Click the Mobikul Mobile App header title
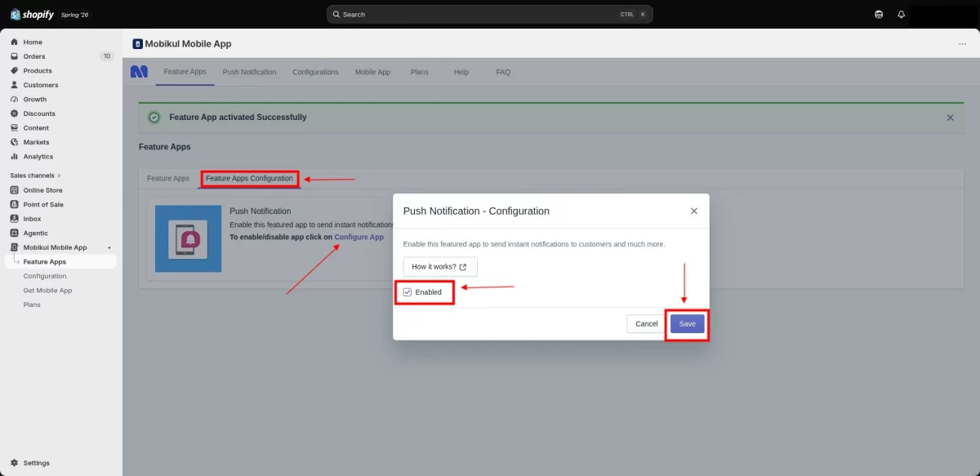 click(188, 44)
